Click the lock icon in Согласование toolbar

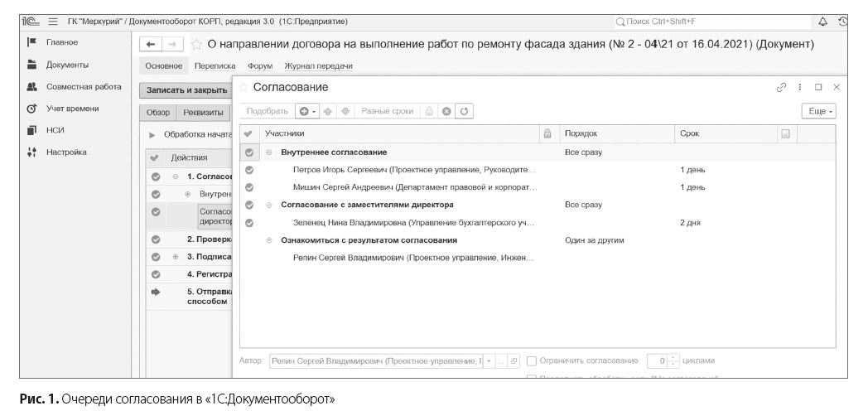429,111
